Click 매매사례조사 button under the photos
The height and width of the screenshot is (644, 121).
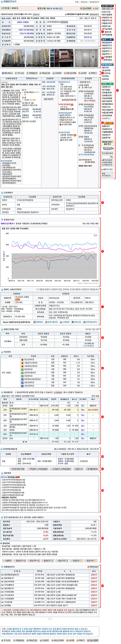7,73
